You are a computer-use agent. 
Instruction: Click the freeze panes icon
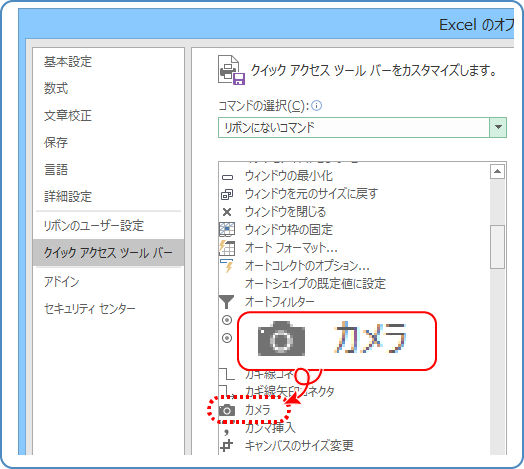tap(227, 230)
